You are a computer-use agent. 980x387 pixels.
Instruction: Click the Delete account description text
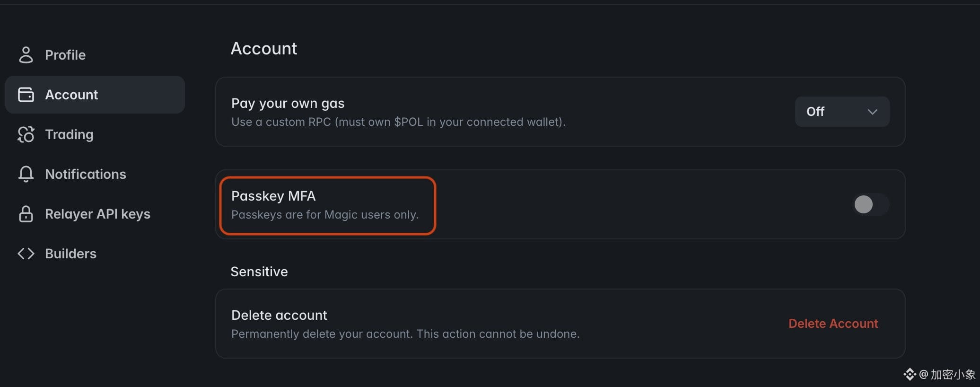coord(405,334)
